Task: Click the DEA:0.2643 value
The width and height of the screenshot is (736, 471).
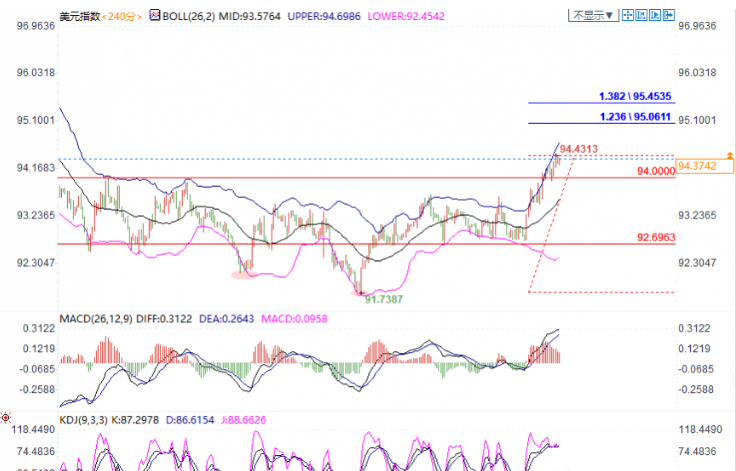Action: coord(226,319)
